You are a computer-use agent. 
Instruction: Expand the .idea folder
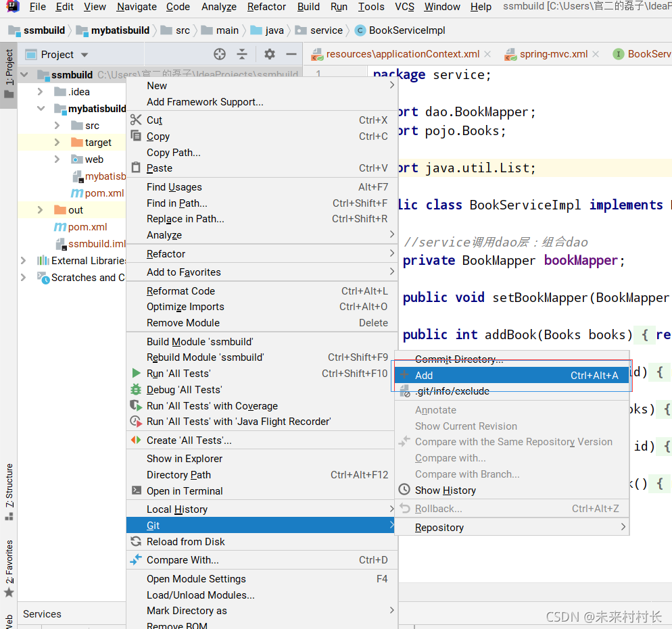tap(40, 92)
